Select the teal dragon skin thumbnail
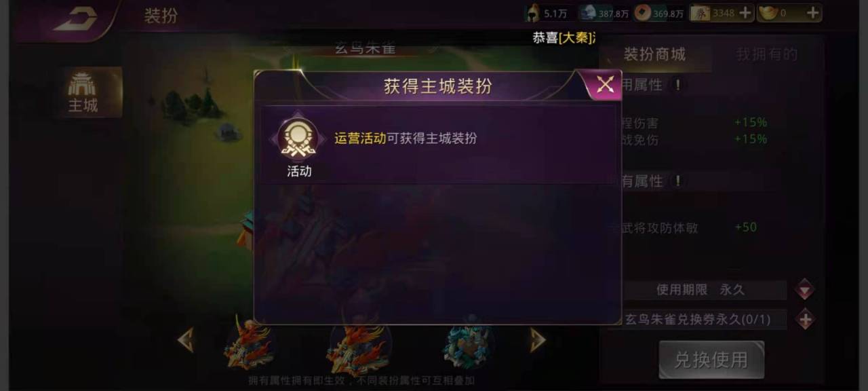Image resolution: width=868 pixels, height=391 pixels. coord(468,344)
